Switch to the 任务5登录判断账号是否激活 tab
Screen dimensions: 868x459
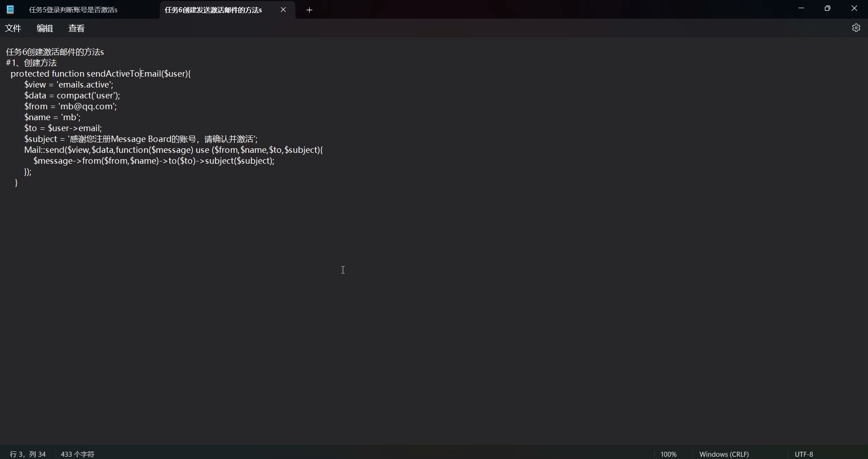[73, 10]
